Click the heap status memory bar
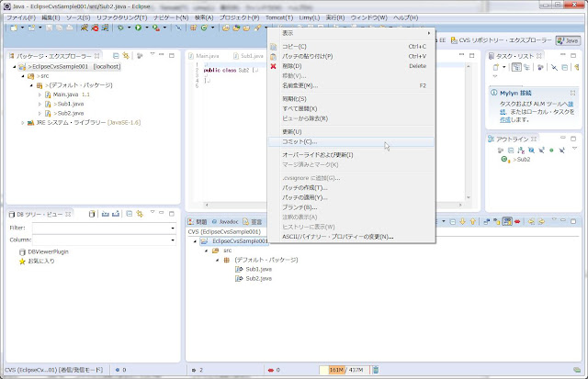This screenshot has height=379, width=588. click(x=345, y=370)
